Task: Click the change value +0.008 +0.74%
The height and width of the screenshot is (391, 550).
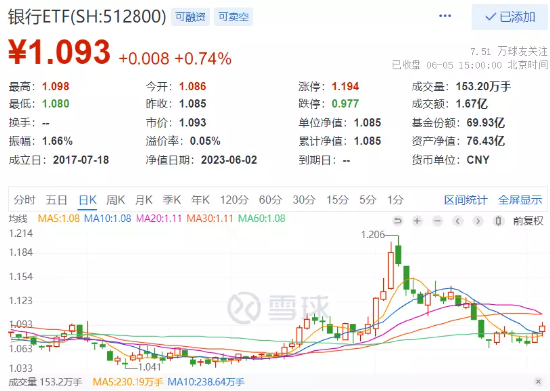Action: point(175,59)
